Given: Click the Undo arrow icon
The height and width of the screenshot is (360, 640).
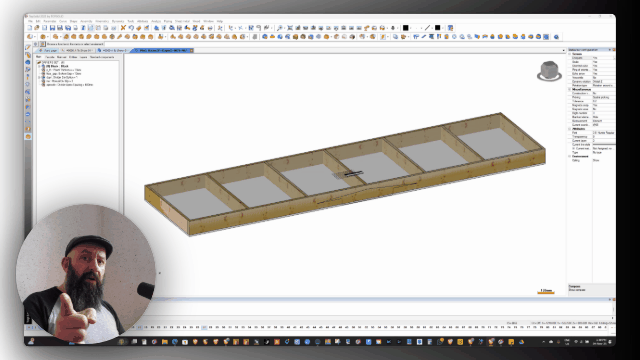Looking at the screenshot, I should click(x=131, y=28).
